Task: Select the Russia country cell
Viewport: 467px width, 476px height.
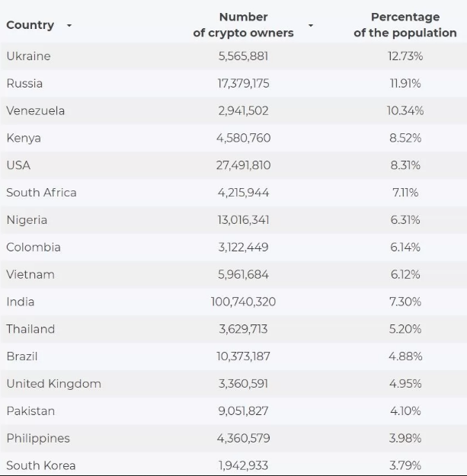Action: [x=24, y=83]
